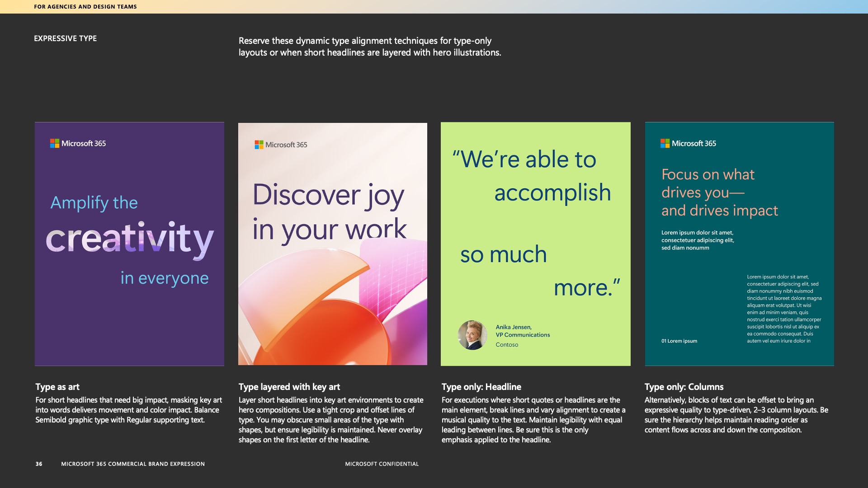Select the 'Type layered with key art' title
This screenshot has width=868, height=488.
(289, 387)
